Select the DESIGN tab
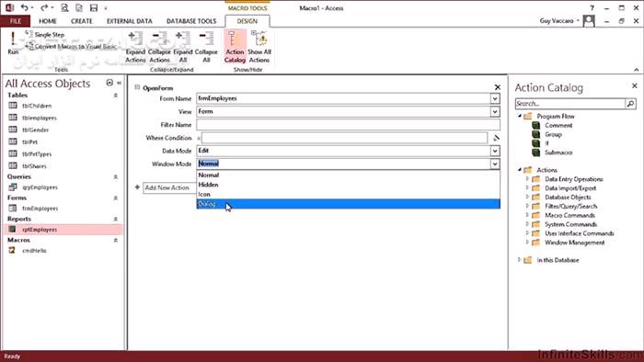The width and height of the screenshot is (644, 362). tap(247, 21)
